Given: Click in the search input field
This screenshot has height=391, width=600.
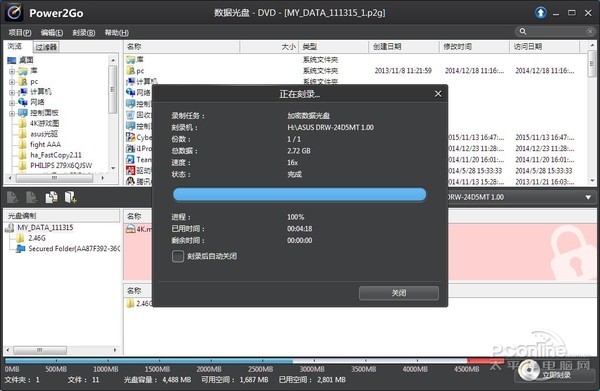Looking at the screenshot, I should (x=555, y=31).
